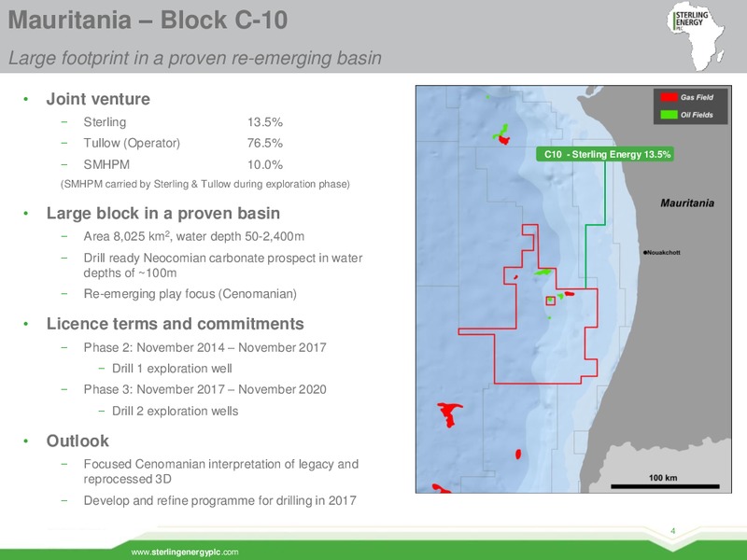Click 'Focused Cenomanian interpretation' bullet
The image size is (747, 560).
[221, 471]
